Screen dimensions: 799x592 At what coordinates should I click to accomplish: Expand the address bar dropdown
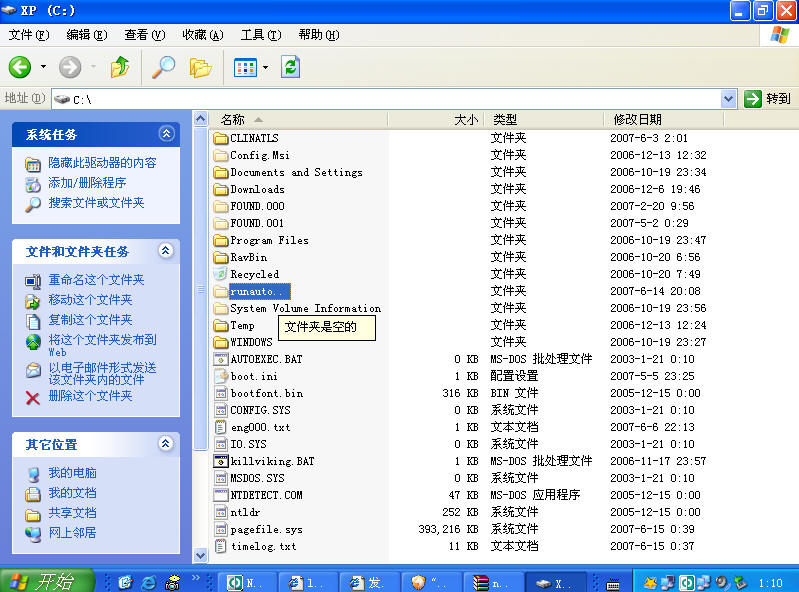pos(729,99)
